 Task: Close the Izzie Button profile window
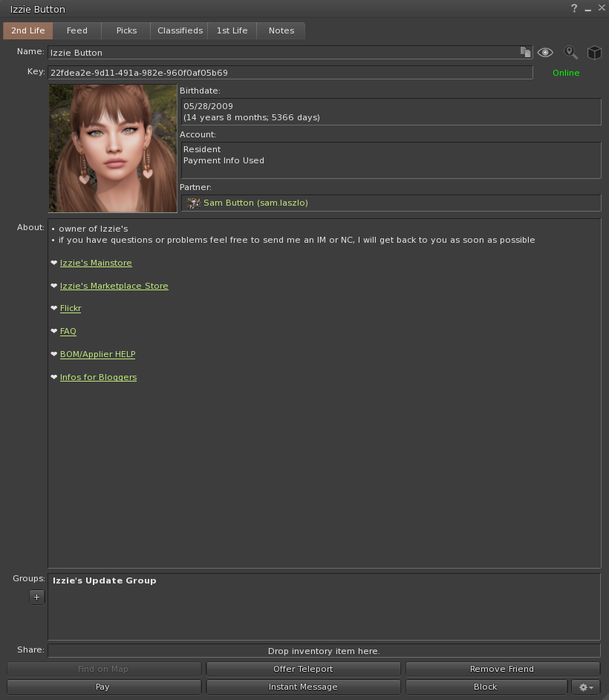pos(602,7)
